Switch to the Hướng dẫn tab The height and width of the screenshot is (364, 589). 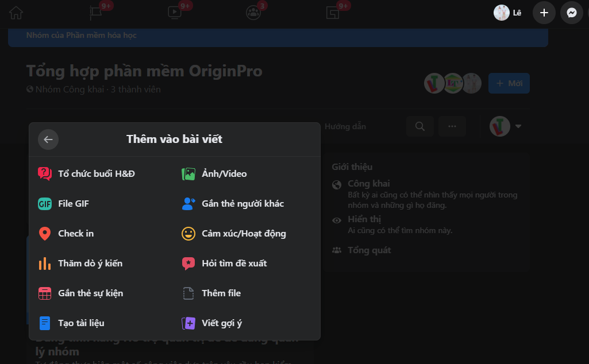click(x=345, y=126)
